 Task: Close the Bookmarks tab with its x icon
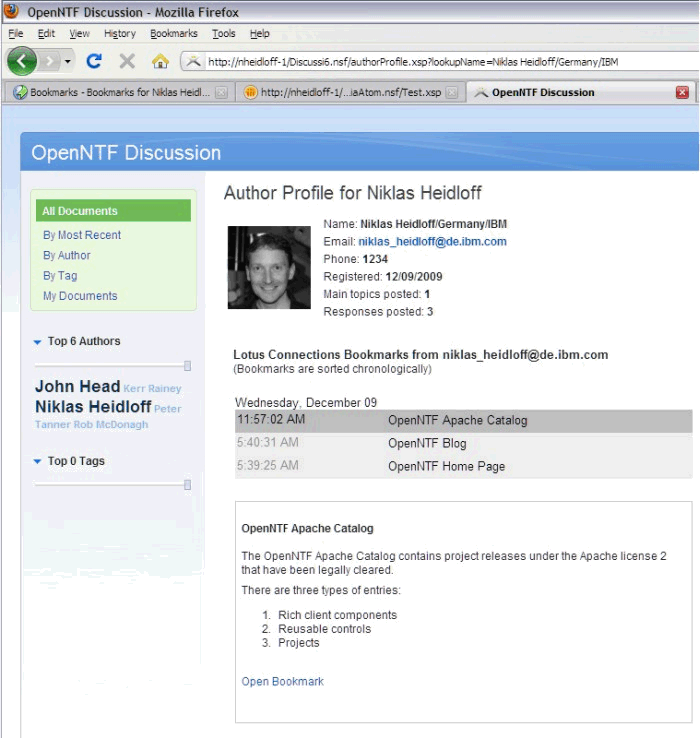click(x=221, y=93)
